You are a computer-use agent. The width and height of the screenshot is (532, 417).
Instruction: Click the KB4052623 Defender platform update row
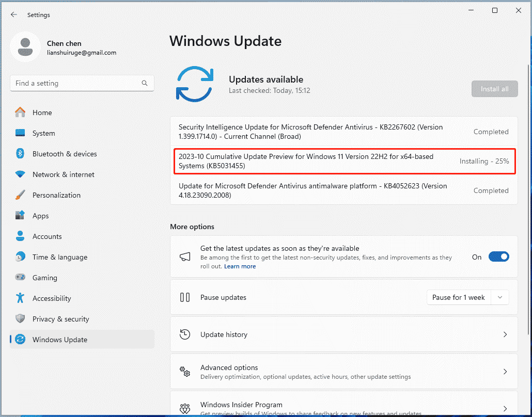343,190
